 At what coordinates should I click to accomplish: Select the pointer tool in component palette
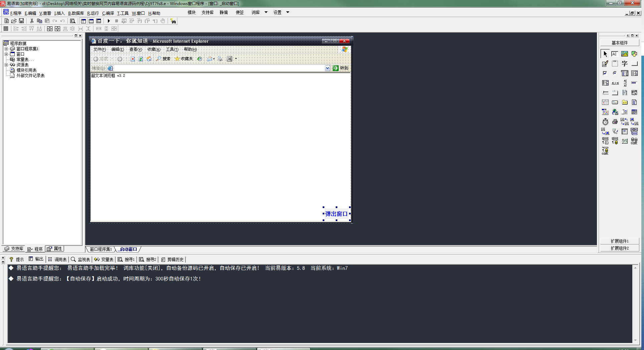tap(605, 54)
